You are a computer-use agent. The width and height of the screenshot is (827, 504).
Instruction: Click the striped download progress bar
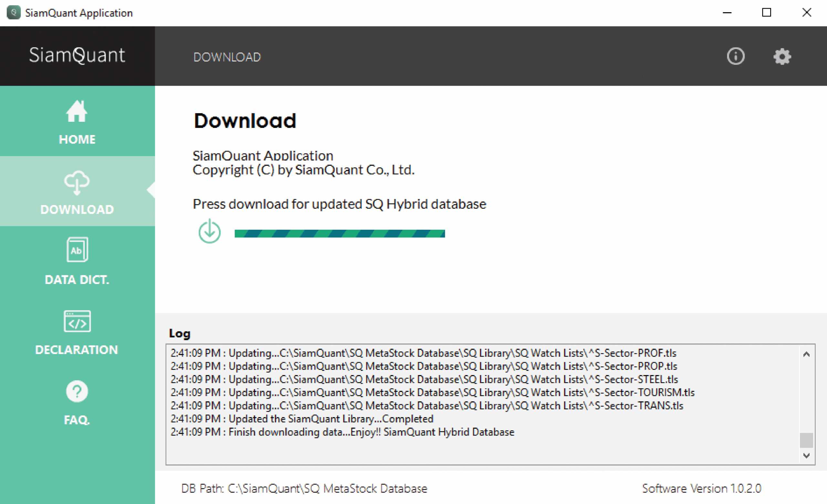pos(340,234)
